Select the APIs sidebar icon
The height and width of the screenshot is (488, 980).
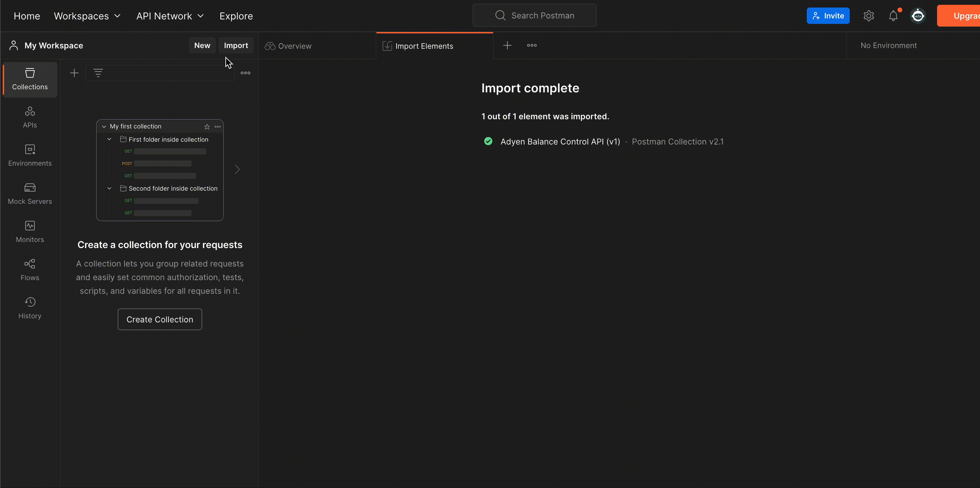click(29, 116)
